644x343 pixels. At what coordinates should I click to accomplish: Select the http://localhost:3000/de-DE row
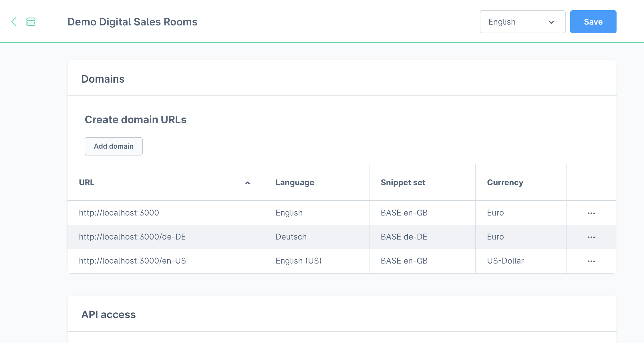pyautogui.click(x=132, y=237)
